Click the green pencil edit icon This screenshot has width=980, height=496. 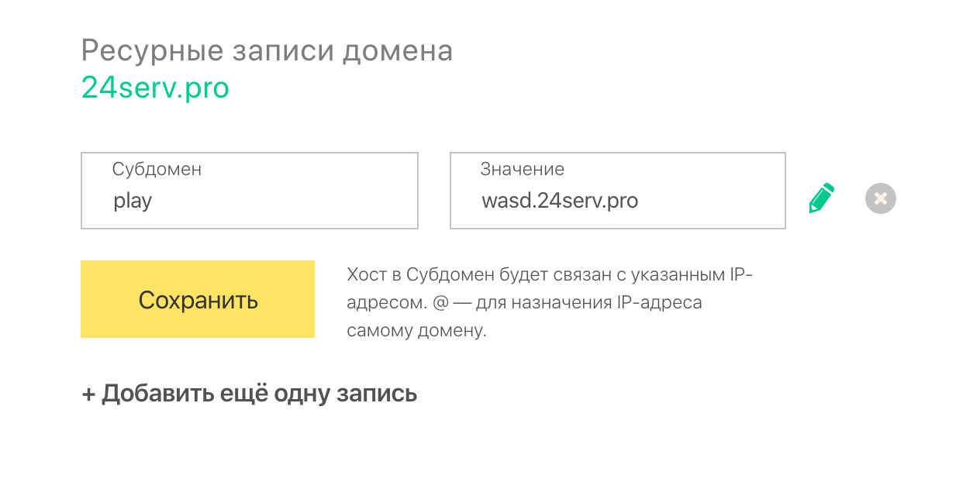pyautogui.click(x=821, y=198)
